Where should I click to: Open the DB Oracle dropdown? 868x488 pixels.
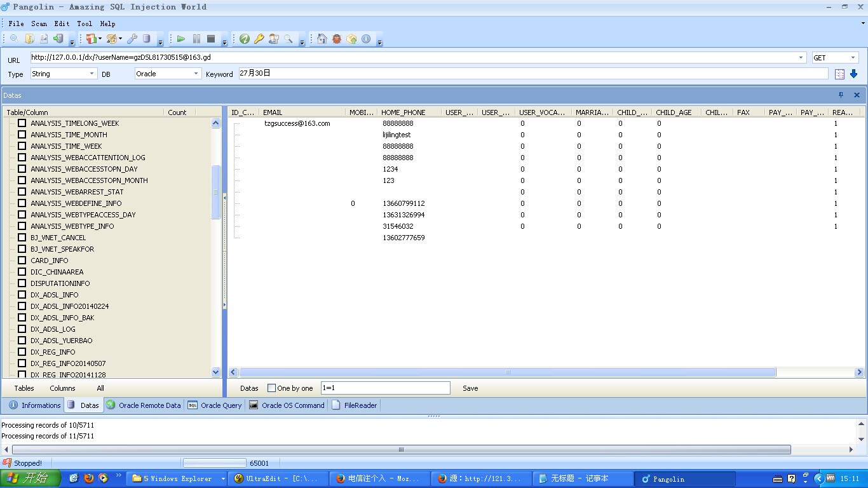tap(196, 74)
